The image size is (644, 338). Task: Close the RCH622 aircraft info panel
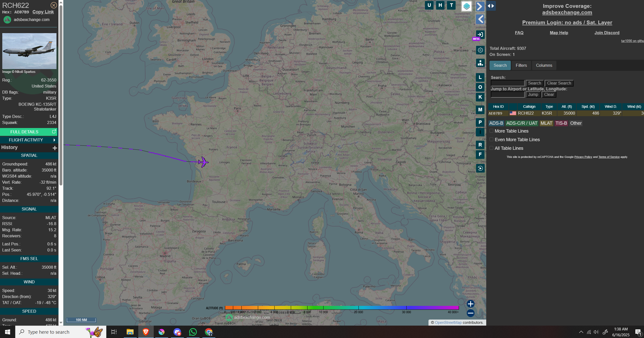point(54,5)
